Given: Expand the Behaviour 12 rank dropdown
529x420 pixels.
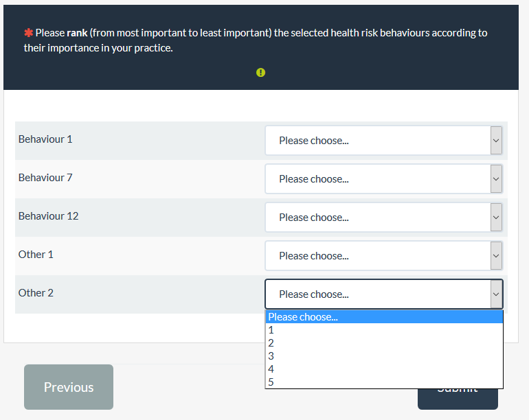Looking at the screenshot, I should point(383,218).
